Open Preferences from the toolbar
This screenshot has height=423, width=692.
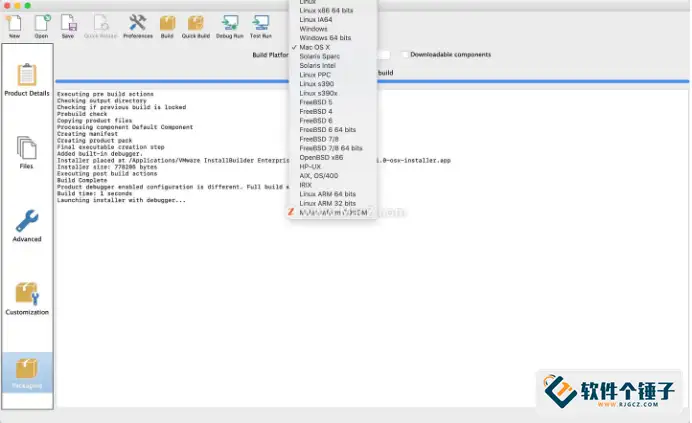click(138, 26)
